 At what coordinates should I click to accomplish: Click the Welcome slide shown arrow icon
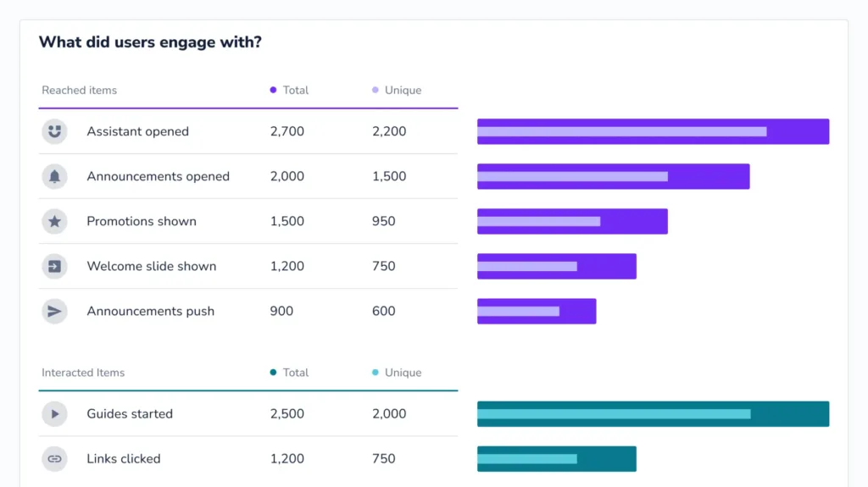click(x=54, y=266)
